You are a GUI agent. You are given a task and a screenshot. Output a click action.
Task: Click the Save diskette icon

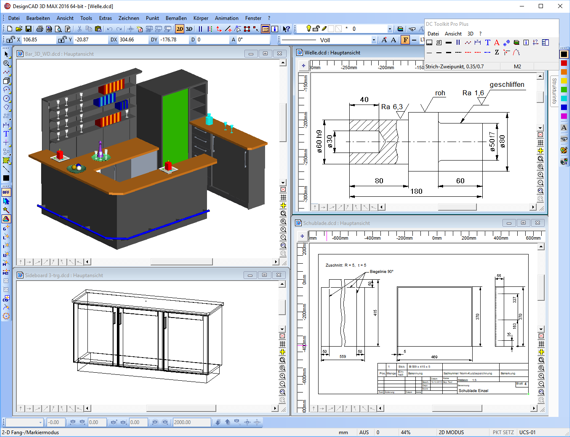(x=28, y=29)
